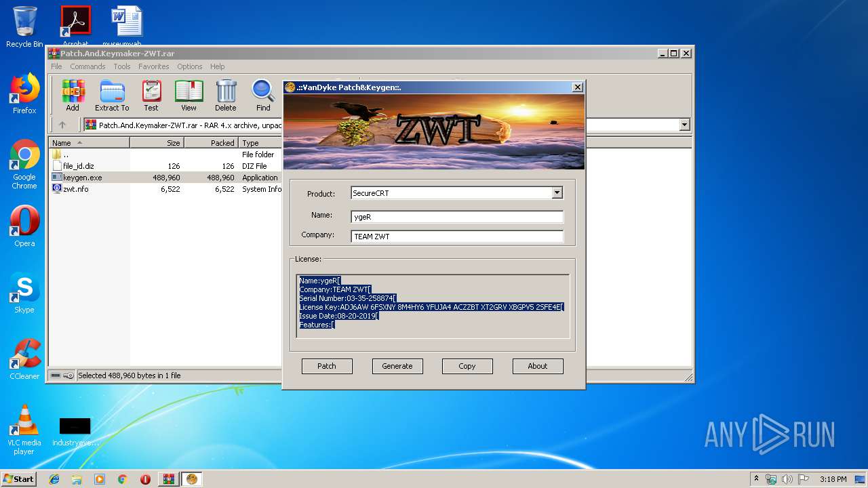The height and width of the screenshot is (488, 868).
Task: Open the Favorites menu
Action: (x=154, y=66)
